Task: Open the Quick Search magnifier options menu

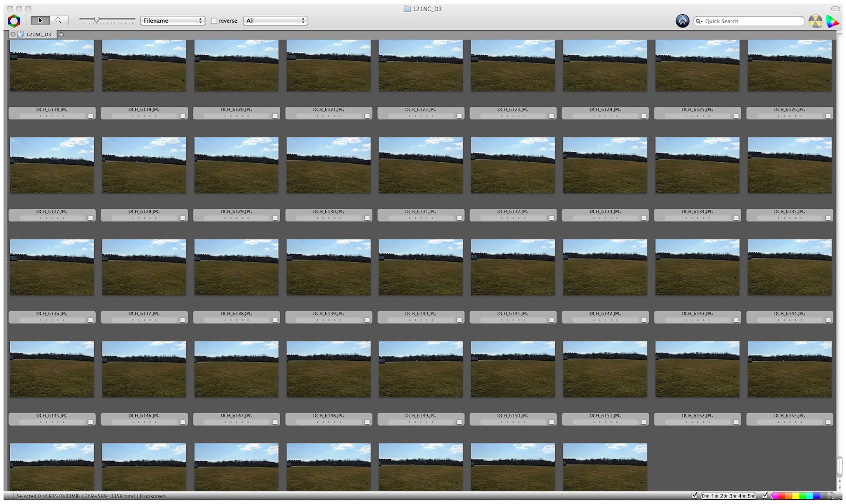Action: pyautogui.click(x=699, y=21)
